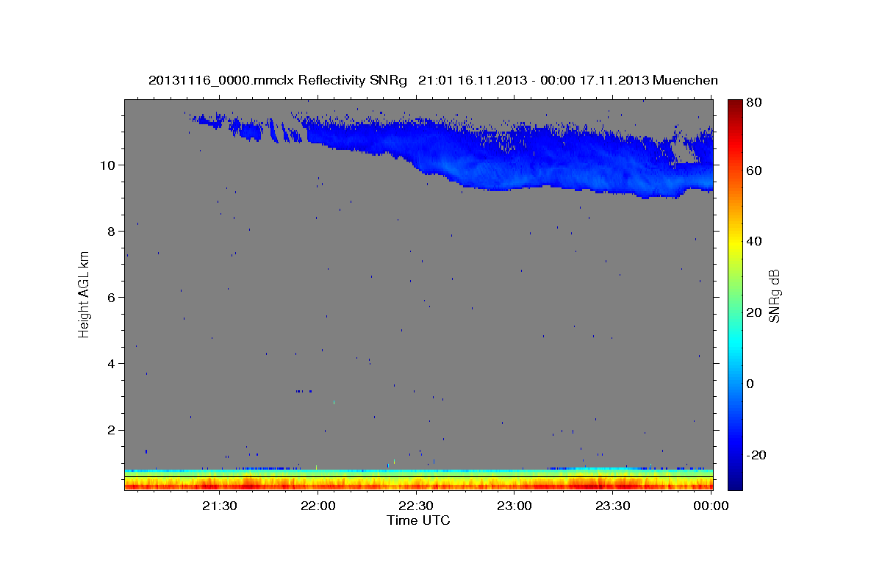The image size is (882, 588).
Task: Click the 23:30 time axis label
Action: click(x=612, y=506)
